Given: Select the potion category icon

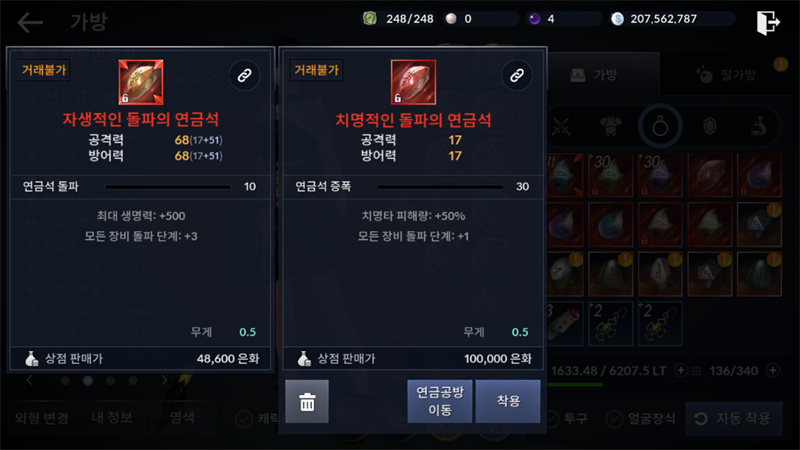Looking at the screenshot, I should [759, 126].
